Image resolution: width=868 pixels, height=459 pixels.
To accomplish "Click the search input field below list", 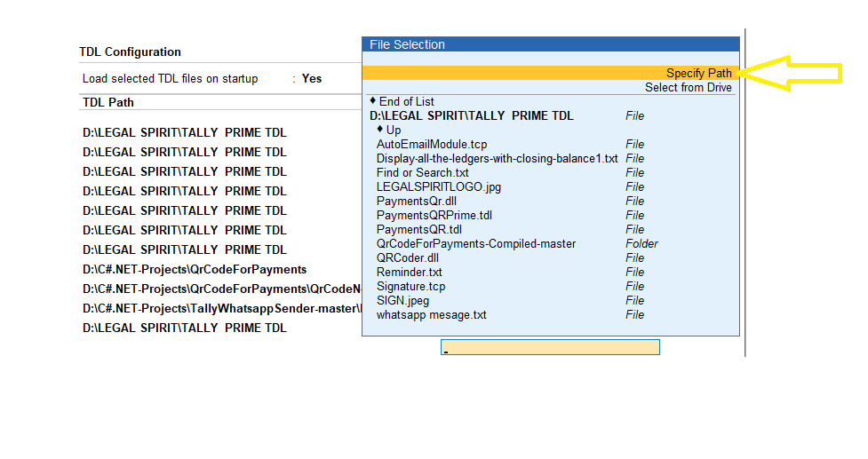I will coord(550,347).
